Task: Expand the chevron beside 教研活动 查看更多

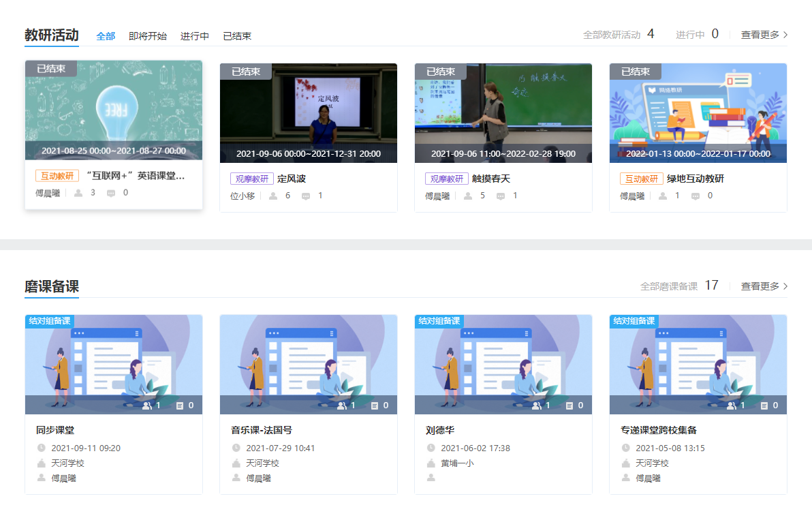Action: point(785,35)
